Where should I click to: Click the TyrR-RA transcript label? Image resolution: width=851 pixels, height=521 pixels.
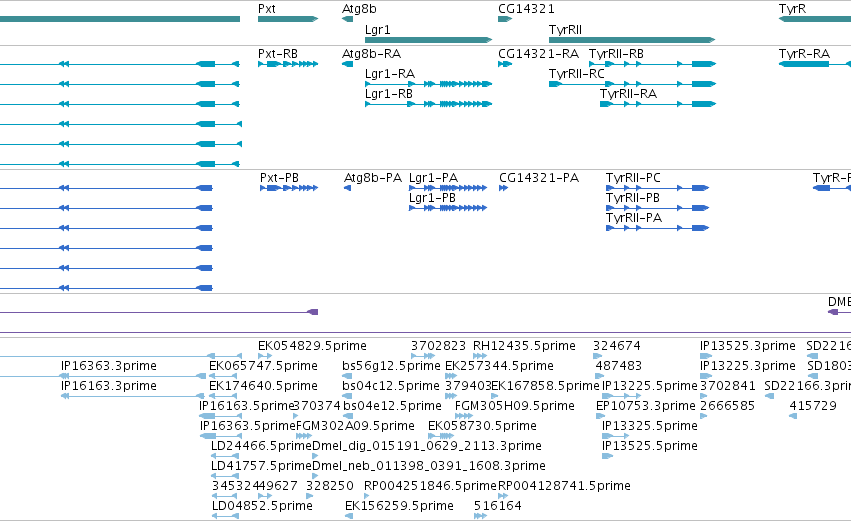point(804,54)
